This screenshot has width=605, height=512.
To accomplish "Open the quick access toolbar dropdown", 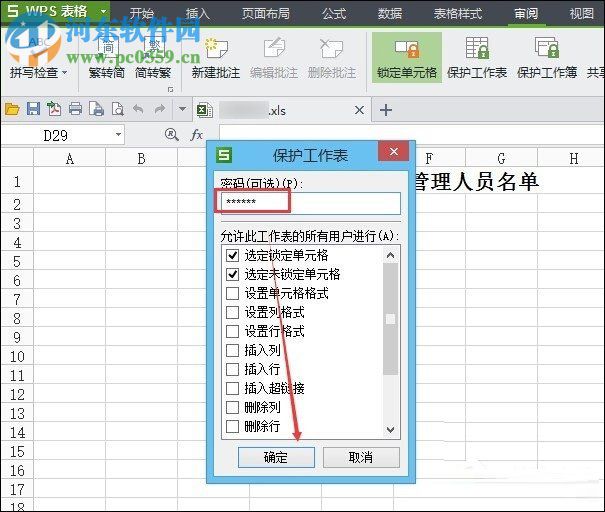I will point(182,109).
